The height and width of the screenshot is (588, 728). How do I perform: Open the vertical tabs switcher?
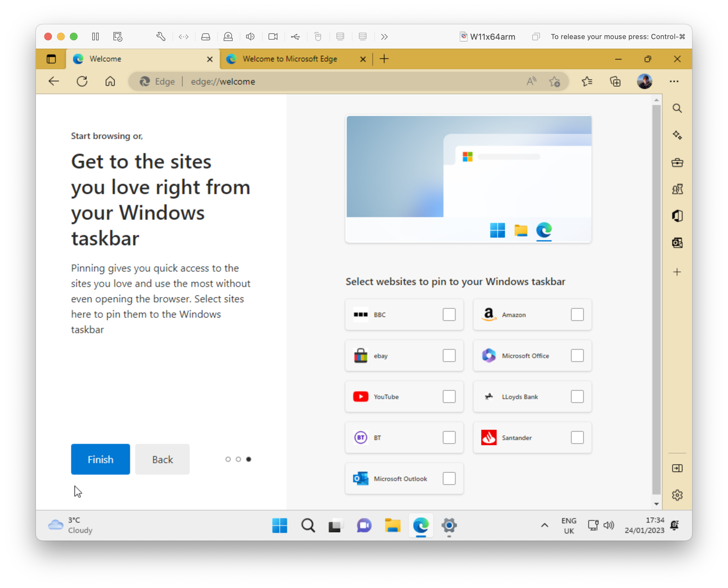pos(51,59)
